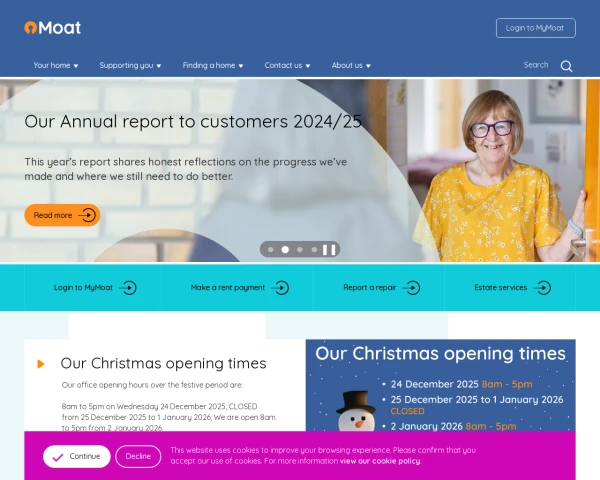Decline the website cookies
Image resolution: width=600 pixels, height=480 pixels.
[138, 456]
